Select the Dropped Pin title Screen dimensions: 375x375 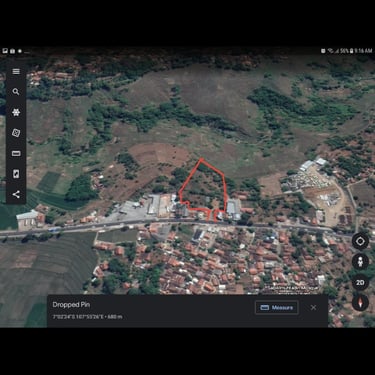click(x=71, y=305)
